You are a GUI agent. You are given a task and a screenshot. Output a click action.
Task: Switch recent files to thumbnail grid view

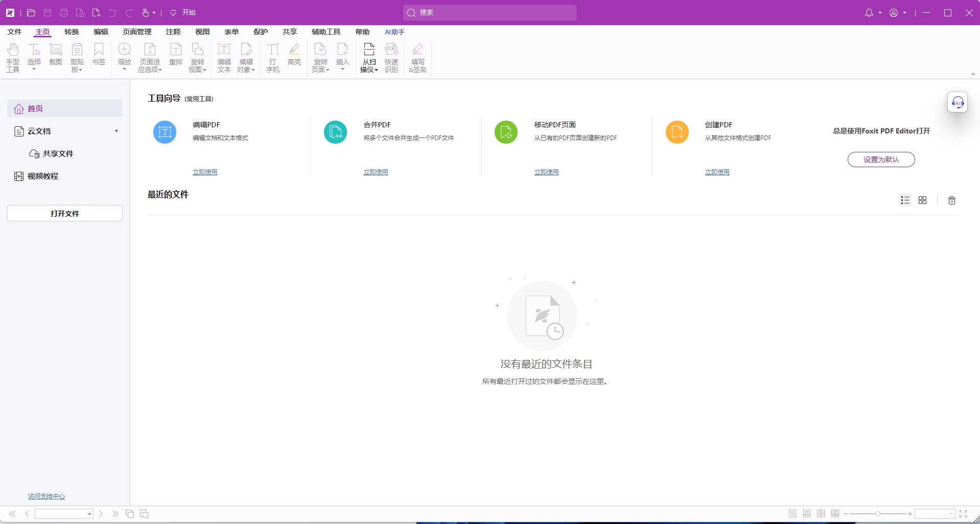coord(922,200)
